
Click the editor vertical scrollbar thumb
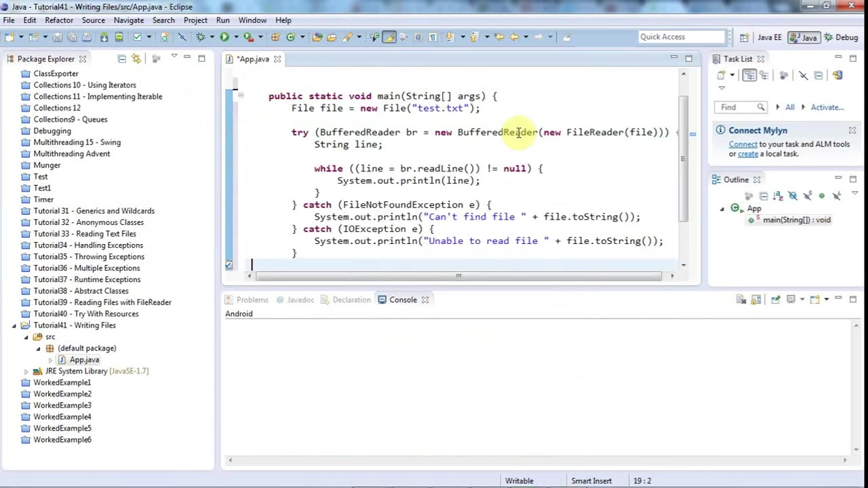[684, 159]
